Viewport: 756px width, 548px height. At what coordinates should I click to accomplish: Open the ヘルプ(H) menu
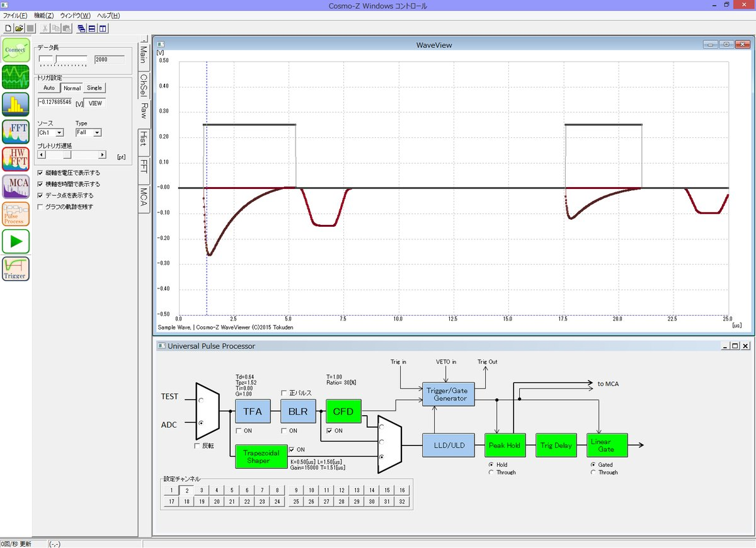[x=108, y=15]
